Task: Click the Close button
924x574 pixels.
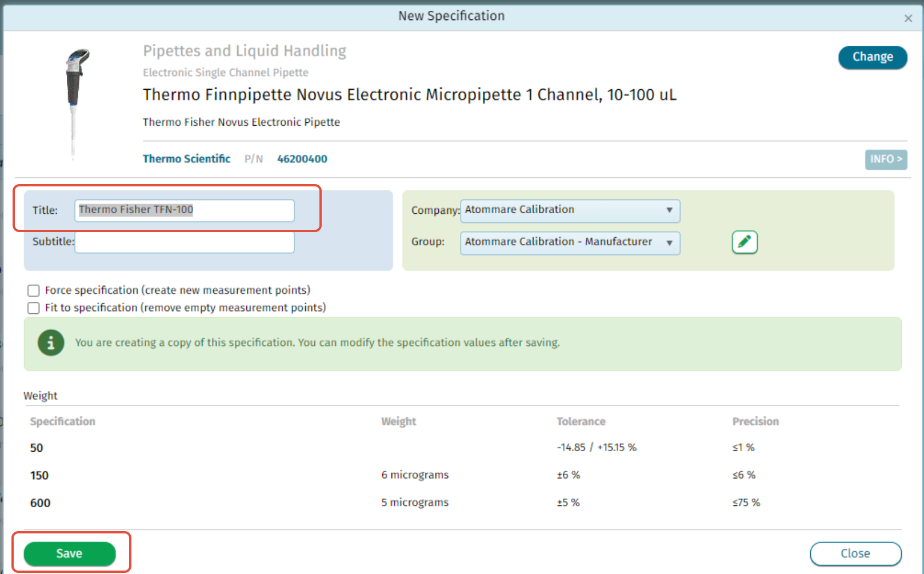Action: 855,553
